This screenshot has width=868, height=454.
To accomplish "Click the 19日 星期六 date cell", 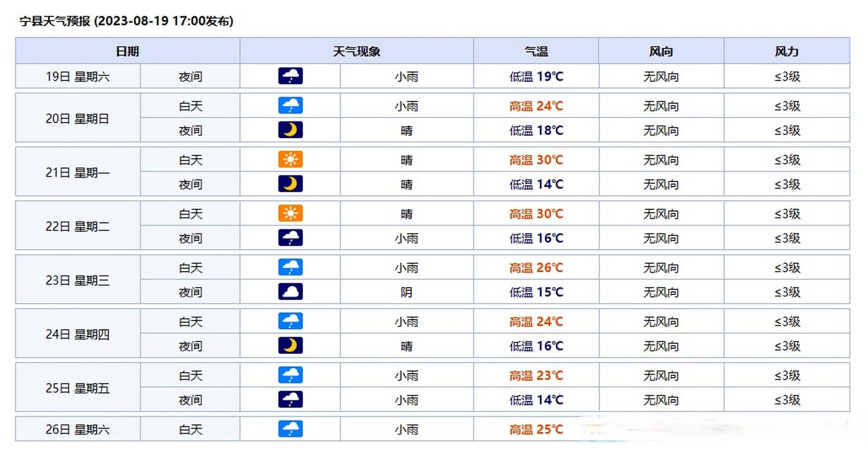I will [x=78, y=77].
